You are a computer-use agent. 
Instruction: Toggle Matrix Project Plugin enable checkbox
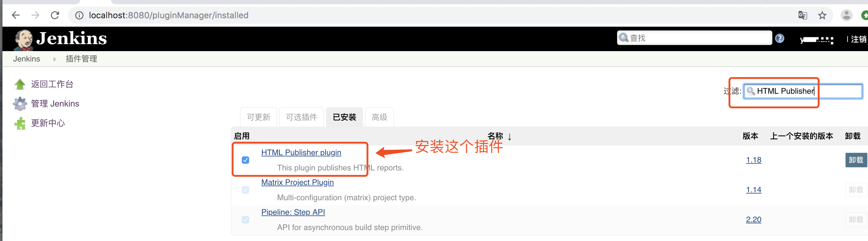(x=245, y=190)
